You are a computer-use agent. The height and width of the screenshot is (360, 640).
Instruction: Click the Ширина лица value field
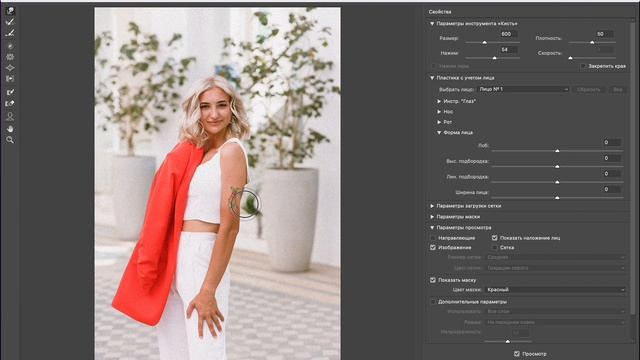(x=611, y=189)
